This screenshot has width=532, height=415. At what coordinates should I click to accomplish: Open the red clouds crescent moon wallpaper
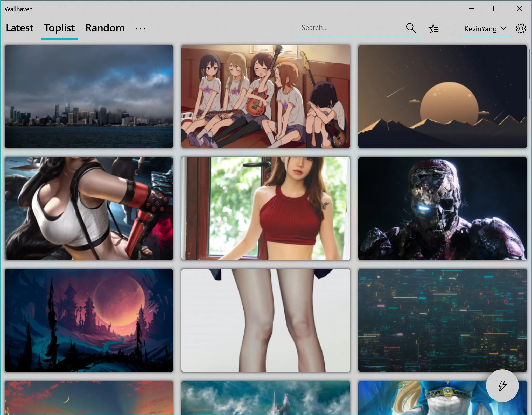click(89, 398)
